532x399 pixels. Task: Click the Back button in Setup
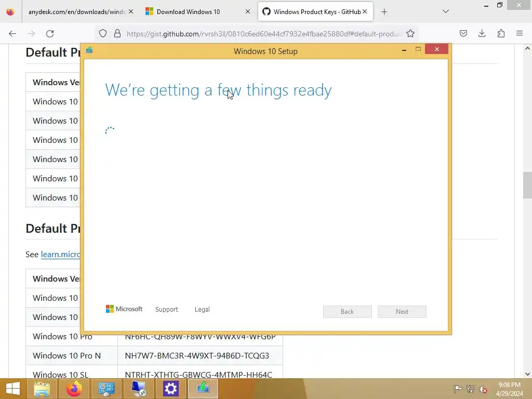(348, 312)
